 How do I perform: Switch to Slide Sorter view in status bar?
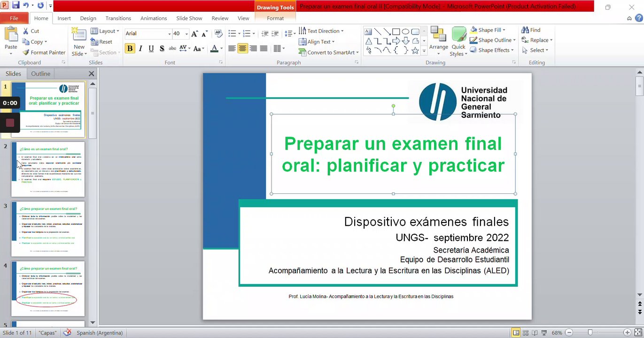[526, 332]
